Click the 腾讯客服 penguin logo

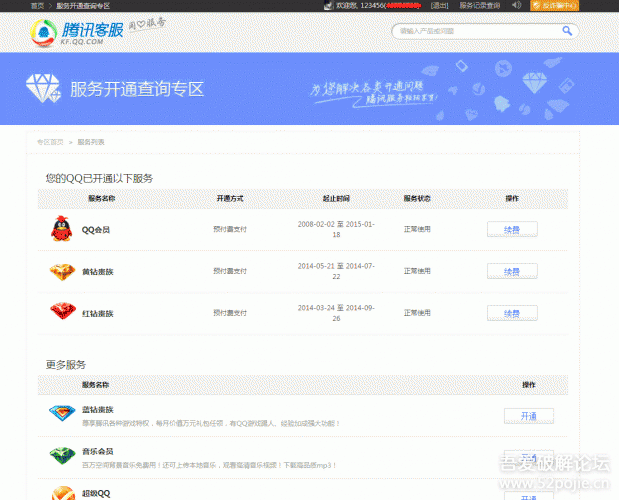click(43, 33)
